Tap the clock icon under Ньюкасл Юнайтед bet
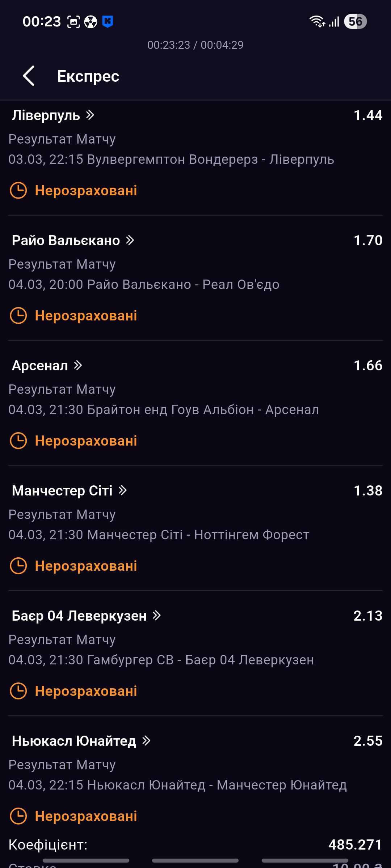 click(18, 816)
